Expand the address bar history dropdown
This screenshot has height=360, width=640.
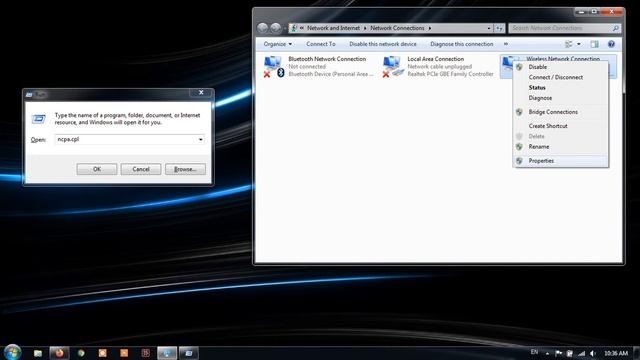click(489, 28)
